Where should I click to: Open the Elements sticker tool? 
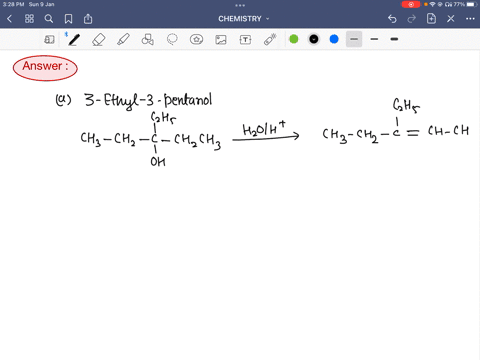(196, 40)
